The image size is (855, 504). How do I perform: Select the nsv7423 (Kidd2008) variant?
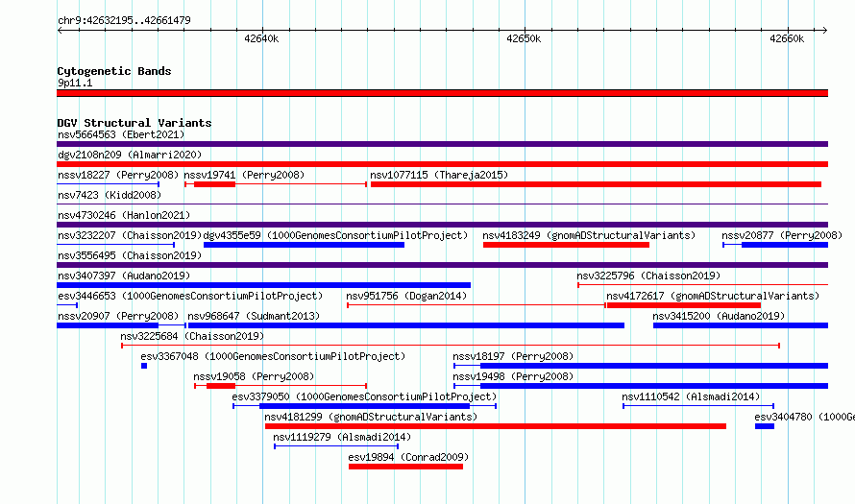[x=110, y=195]
